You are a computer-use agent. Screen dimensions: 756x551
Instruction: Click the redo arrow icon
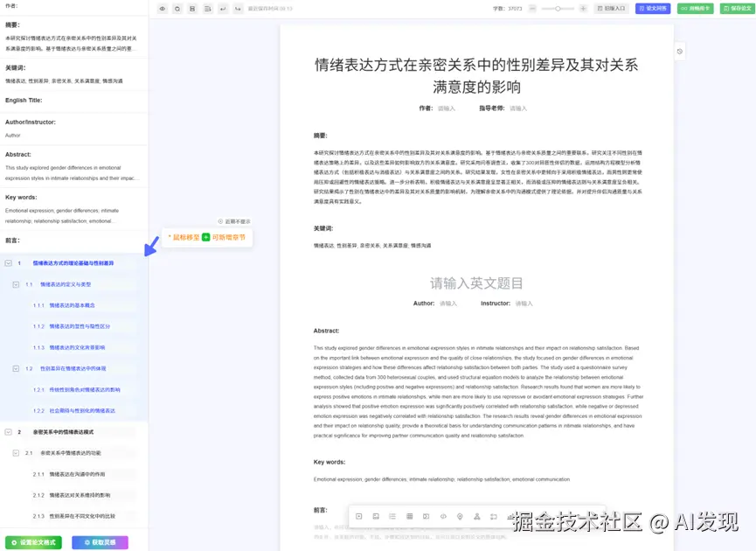pos(238,9)
